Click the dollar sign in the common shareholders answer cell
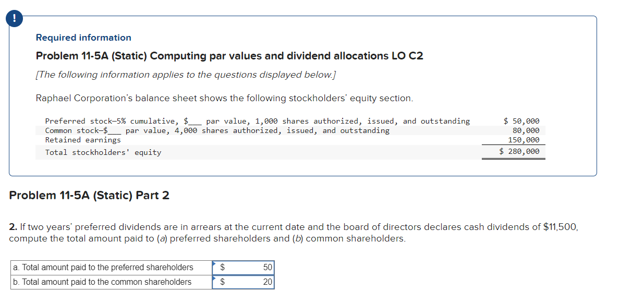The height and width of the screenshot is (302, 644). point(222,282)
